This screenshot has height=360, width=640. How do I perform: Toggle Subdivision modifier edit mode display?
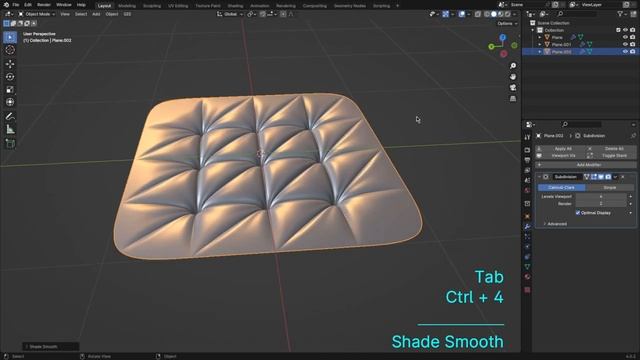click(594, 177)
